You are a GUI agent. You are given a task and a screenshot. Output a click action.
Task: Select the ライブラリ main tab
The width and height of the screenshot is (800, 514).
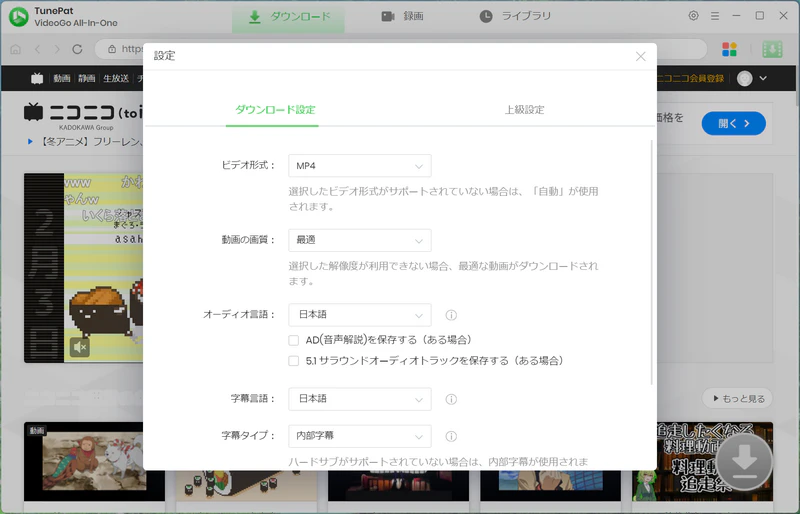click(515, 16)
